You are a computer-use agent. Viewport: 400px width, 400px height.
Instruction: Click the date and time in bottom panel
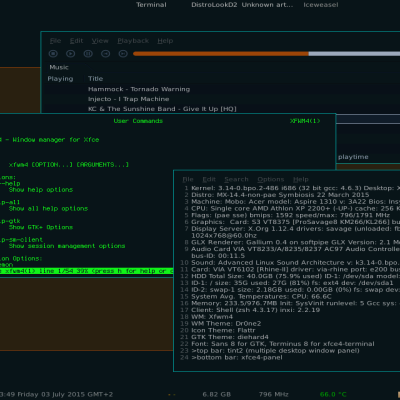pyautogui.click(x=56, y=394)
